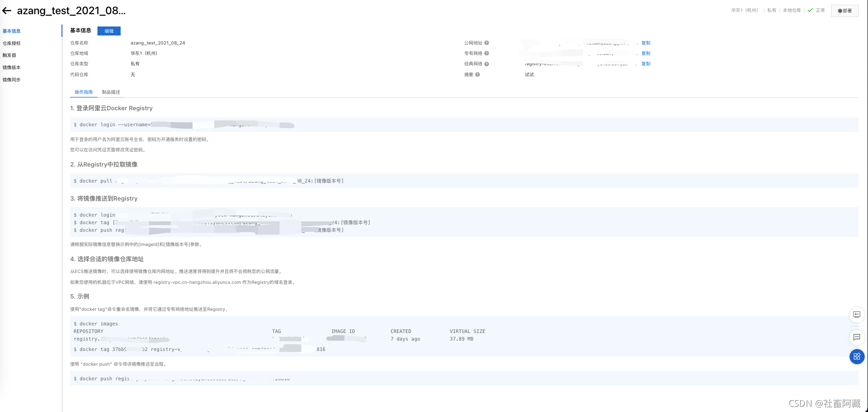This screenshot has height=412, width=868.
Task: Click the docker pull command line
Action: point(464,181)
